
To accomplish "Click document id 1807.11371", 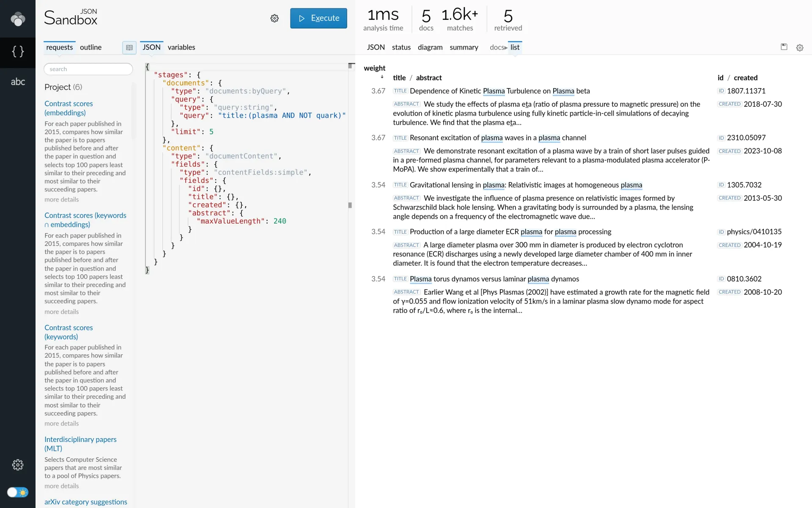I will [746, 91].
